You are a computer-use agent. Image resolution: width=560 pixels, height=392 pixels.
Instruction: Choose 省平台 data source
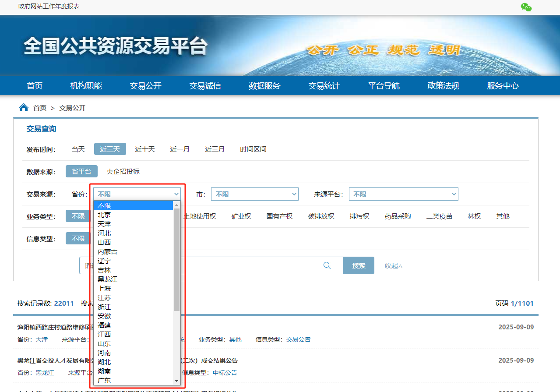pos(81,171)
